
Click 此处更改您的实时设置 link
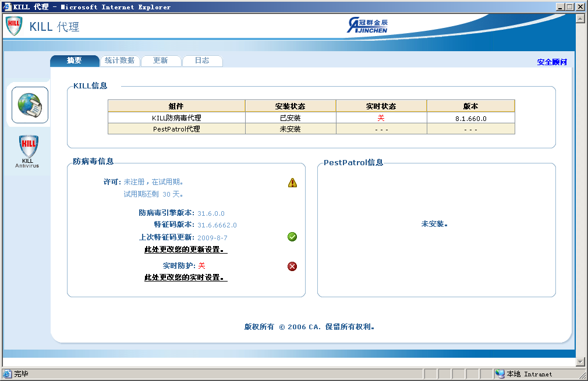click(186, 277)
